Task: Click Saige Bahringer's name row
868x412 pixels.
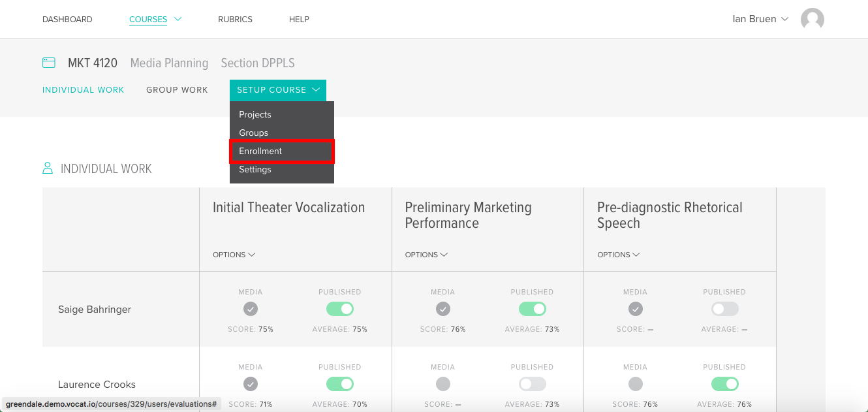Action: click(x=121, y=309)
